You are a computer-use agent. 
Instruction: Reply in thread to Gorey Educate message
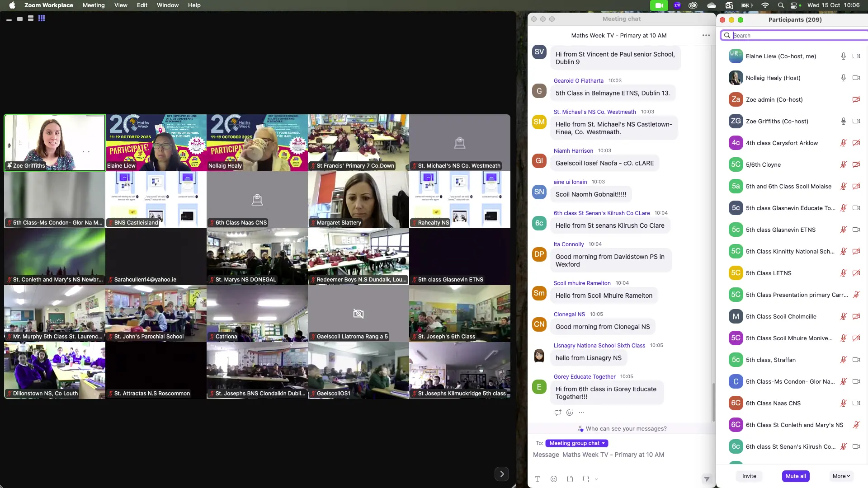(558, 413)
